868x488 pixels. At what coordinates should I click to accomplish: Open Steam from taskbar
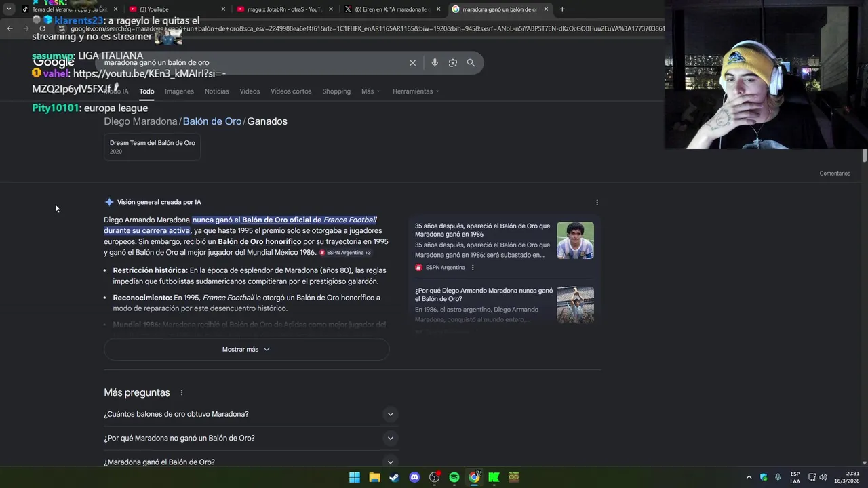pyautogui.click(x=394, y=477)
